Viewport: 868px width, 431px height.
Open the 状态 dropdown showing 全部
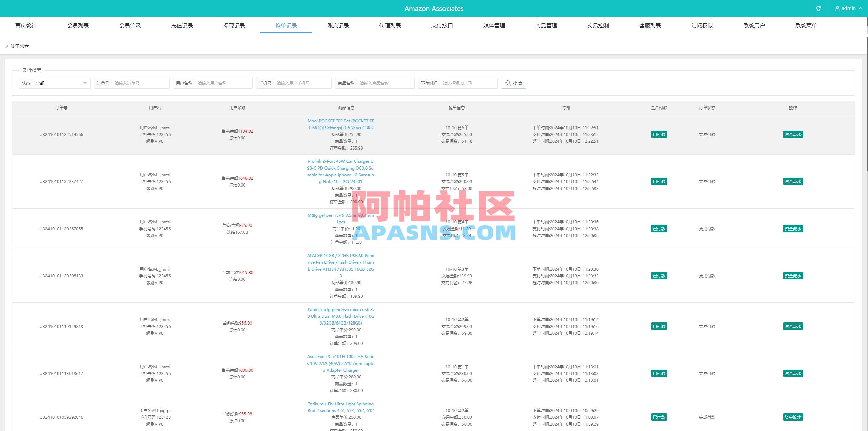click(61, 83)
